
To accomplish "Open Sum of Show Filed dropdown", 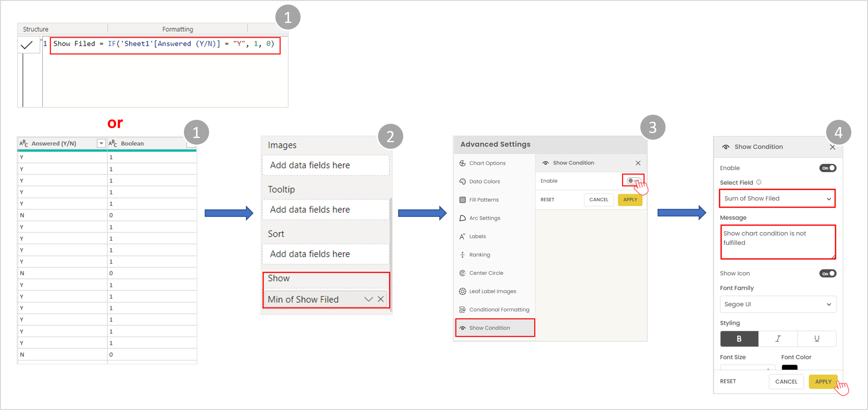I will click(777, 199).
